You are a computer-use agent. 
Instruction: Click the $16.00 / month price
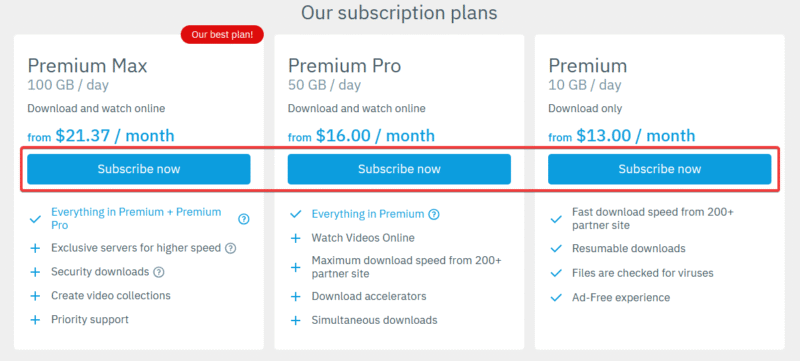point(376,136)
